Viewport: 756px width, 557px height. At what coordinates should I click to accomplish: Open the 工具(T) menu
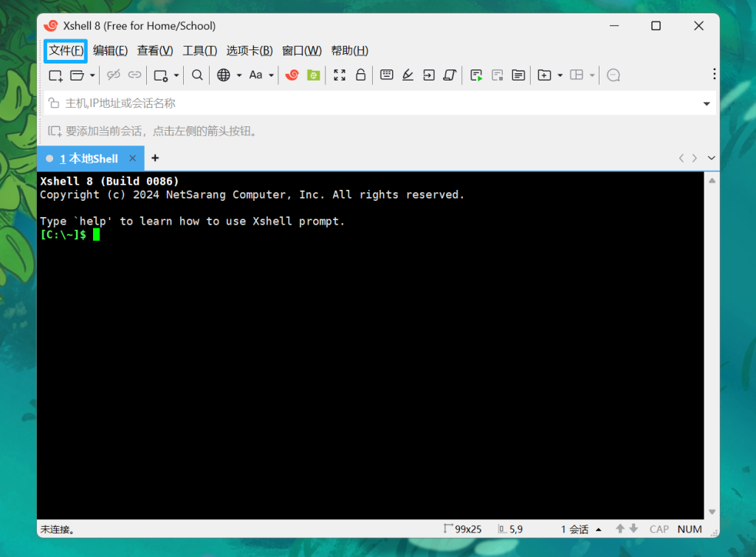(x=199, y=51)
